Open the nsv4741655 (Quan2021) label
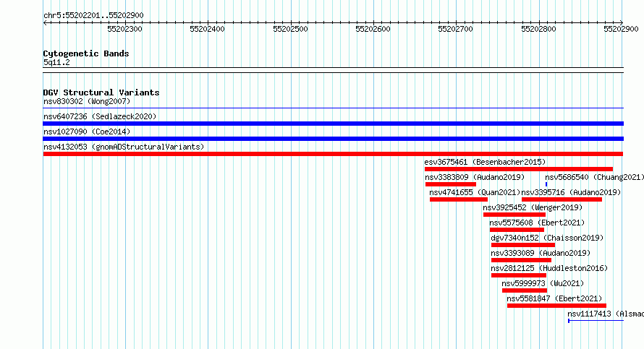 [x=475, y=192]
